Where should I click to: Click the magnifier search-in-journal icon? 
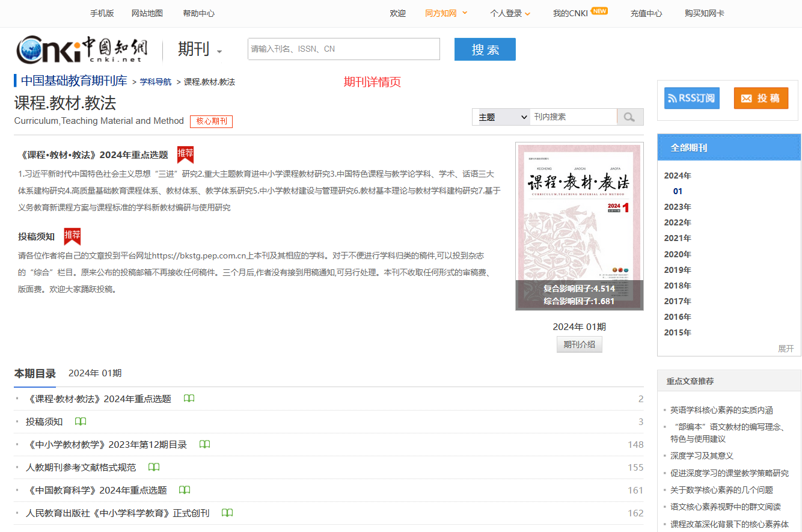pos(630,117)
